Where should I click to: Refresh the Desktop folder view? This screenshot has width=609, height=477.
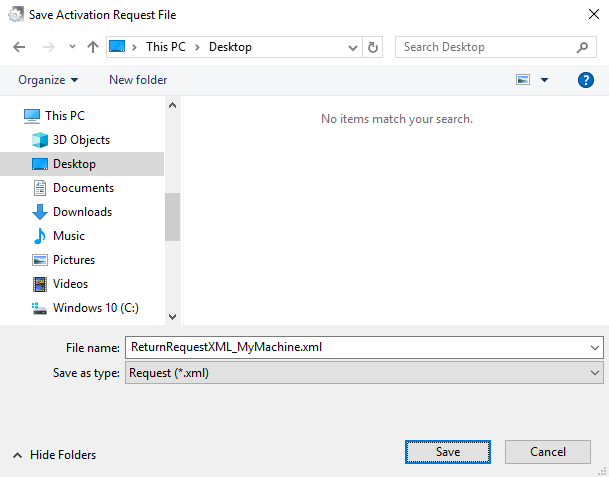point(372,47)
